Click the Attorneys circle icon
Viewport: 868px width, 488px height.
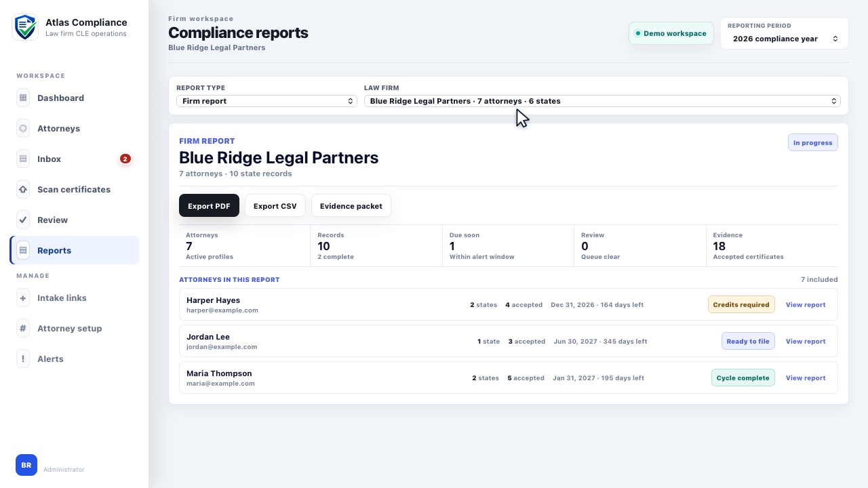pyautogui.click(x=23, y=128)
